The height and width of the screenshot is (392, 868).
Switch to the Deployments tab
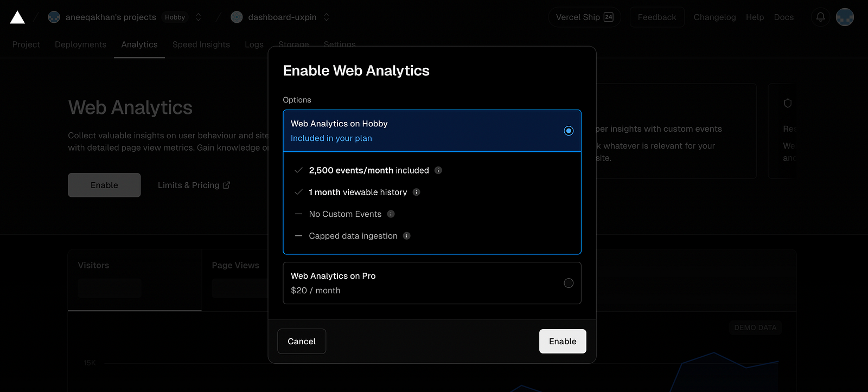[x=80, y=44]
